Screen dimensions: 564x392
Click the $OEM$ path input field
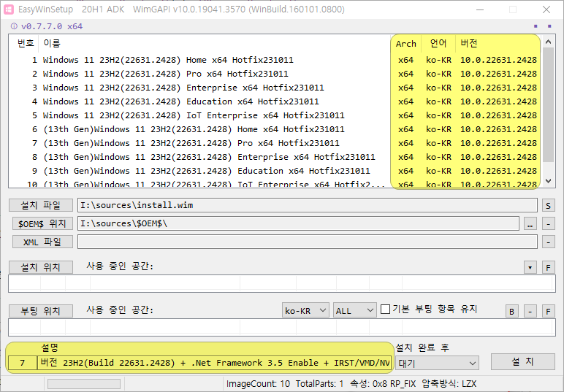[x=298, y=223]
